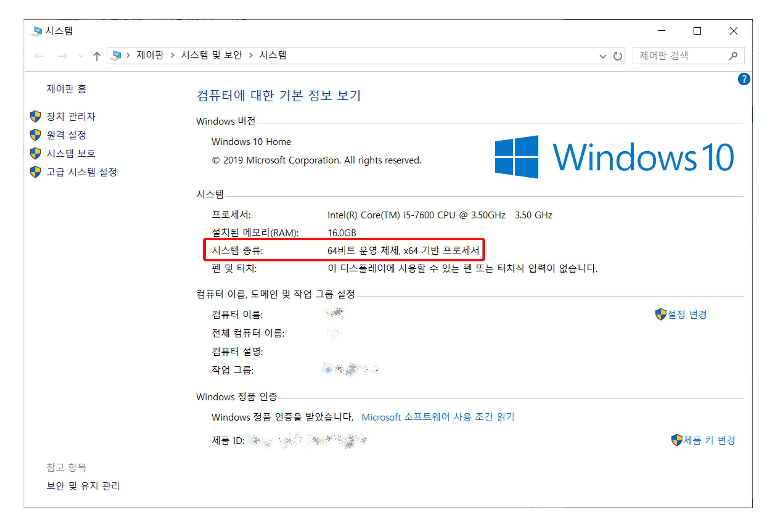The height and width of the screenshot is (532, 778).
Task: Click the refresh button beside address bar
Action: tap(617, 56)
